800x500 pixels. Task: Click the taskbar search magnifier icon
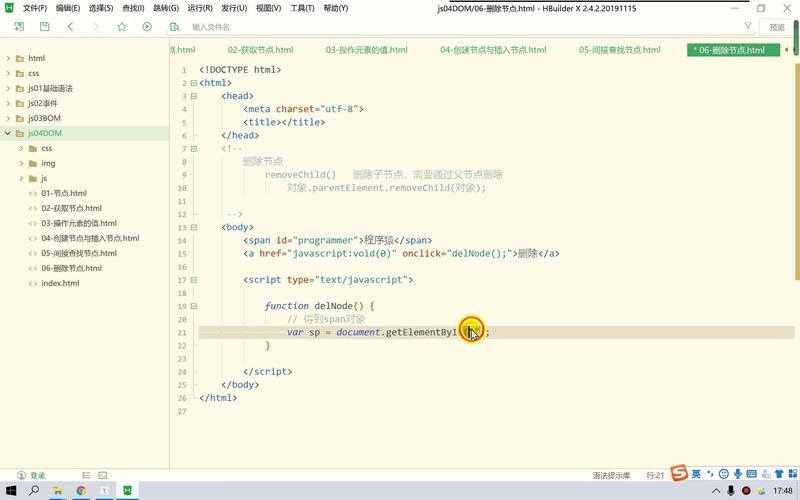click(34, 491)
